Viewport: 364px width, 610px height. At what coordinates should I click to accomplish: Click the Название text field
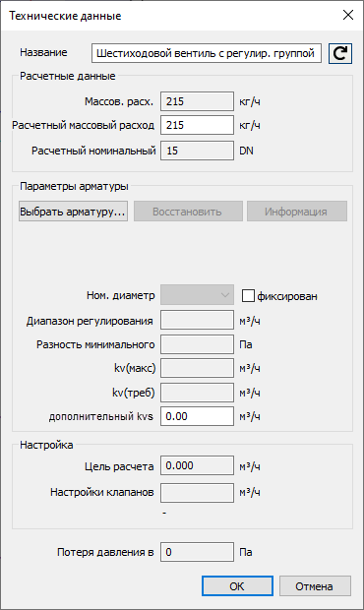click(207, 53)
